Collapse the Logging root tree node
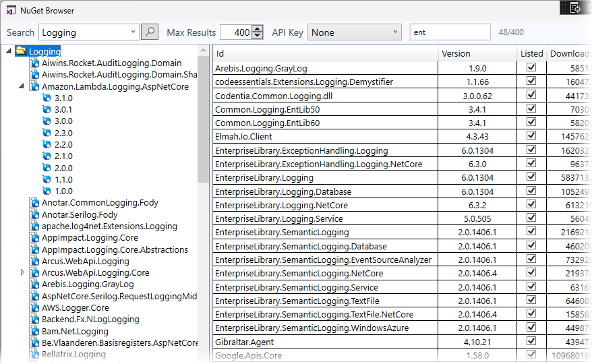The height and width of the screenshot is (364, 592). point(8,51)
